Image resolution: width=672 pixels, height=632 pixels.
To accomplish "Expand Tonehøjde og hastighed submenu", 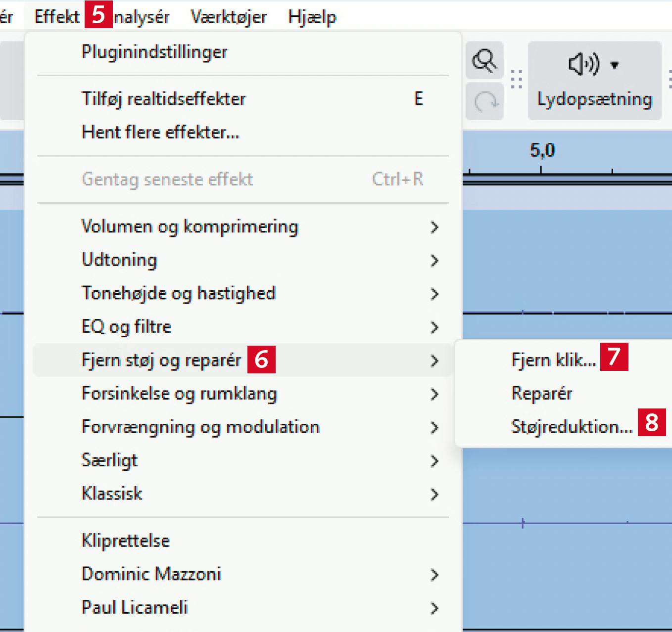I will tap(178, 293).
